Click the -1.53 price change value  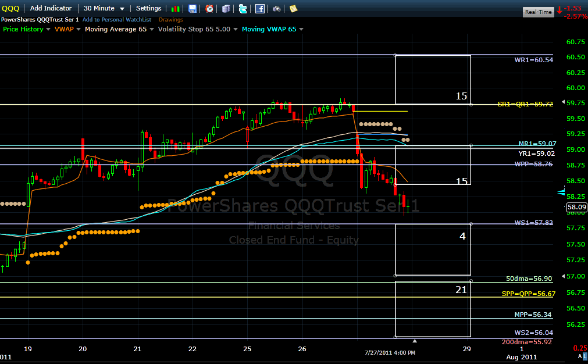tap(573, 8)
